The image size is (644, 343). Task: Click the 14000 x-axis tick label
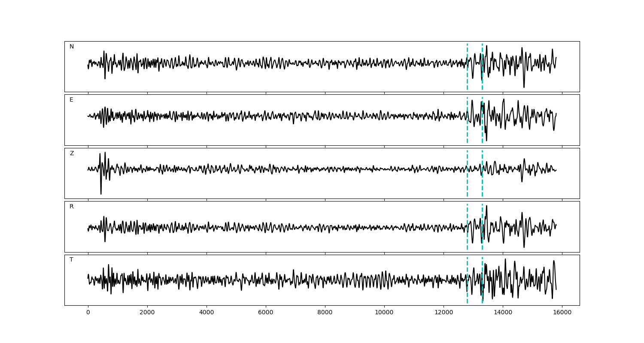[502, 313]
